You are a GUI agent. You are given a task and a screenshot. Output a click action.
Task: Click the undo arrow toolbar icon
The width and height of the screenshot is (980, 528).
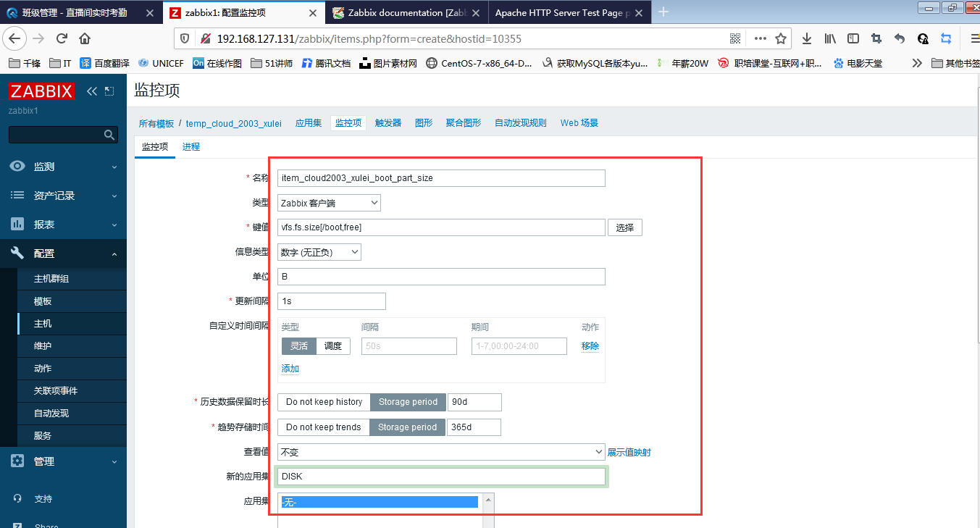click(x=900, y=38)
